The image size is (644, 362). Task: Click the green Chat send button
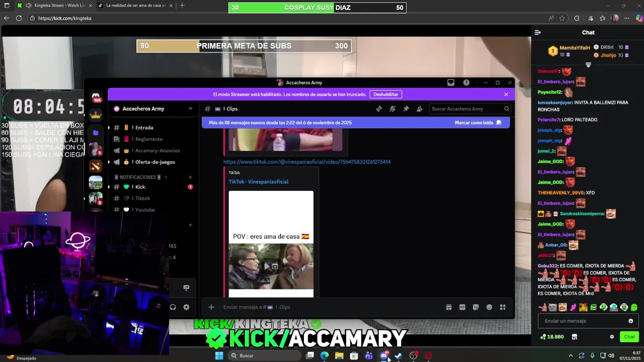coord(629,337)
